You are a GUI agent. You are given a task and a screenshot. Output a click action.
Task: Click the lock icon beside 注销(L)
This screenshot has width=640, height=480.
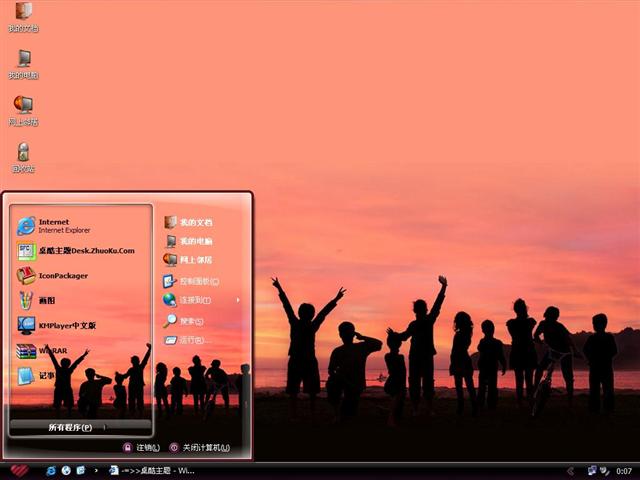128,448
